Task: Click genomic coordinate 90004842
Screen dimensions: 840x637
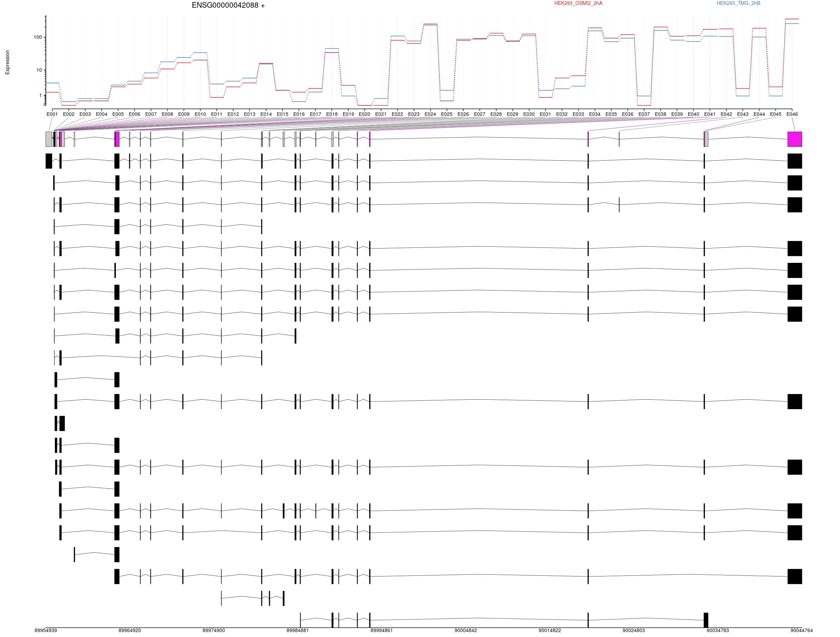Action: tap(465, 631)
